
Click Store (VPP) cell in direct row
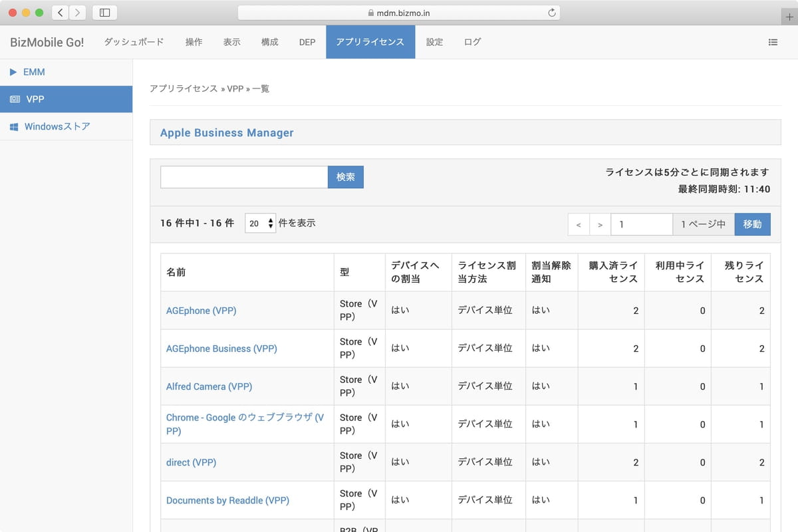click(x=359, y=462)
